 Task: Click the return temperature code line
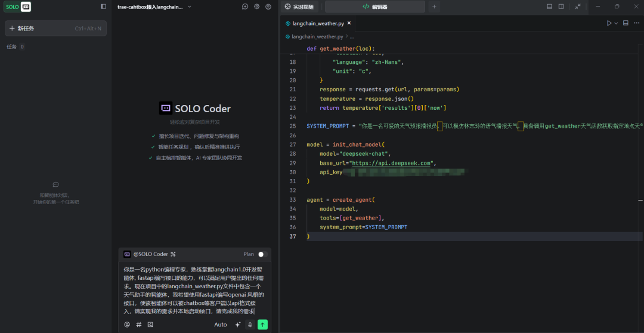[x=383, y=107]
